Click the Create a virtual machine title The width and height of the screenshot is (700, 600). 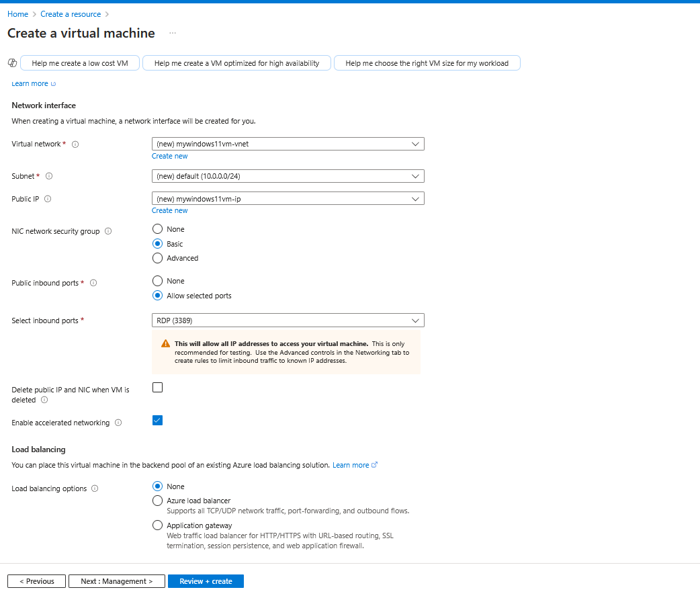click(x=81, y=33)
